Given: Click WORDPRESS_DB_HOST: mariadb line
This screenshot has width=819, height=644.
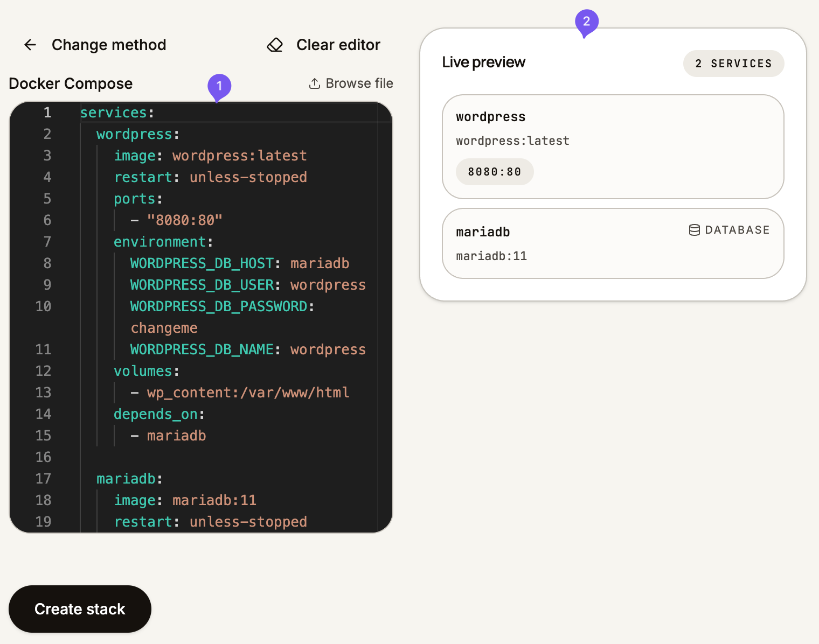Looking at the screenshot, I should click(x=240, y=263).
